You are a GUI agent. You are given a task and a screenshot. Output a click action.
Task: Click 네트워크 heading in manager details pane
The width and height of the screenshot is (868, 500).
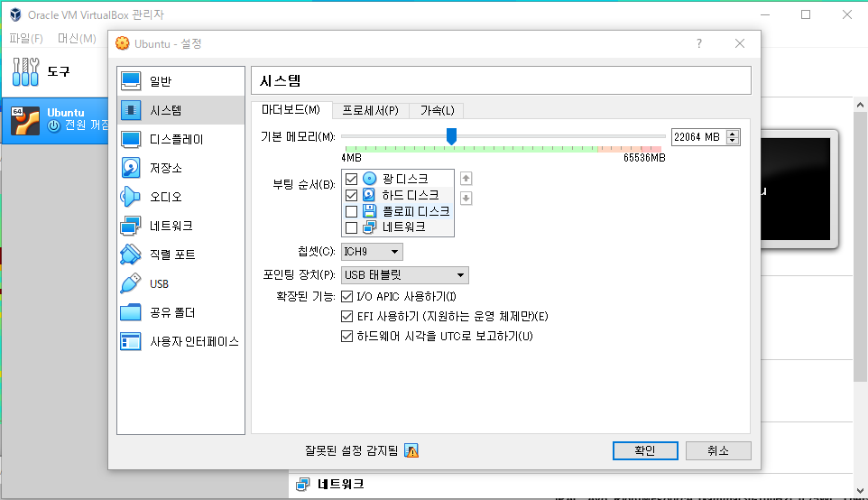coord(341,484)
